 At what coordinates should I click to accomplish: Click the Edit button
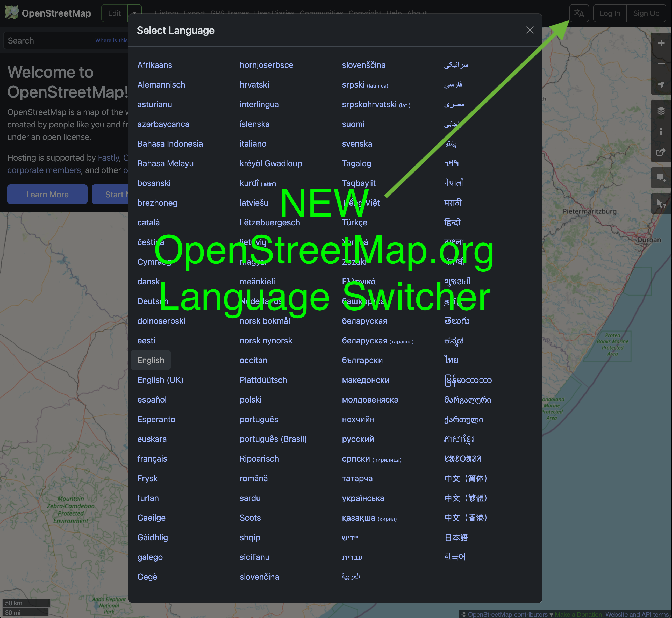[115, 13]
